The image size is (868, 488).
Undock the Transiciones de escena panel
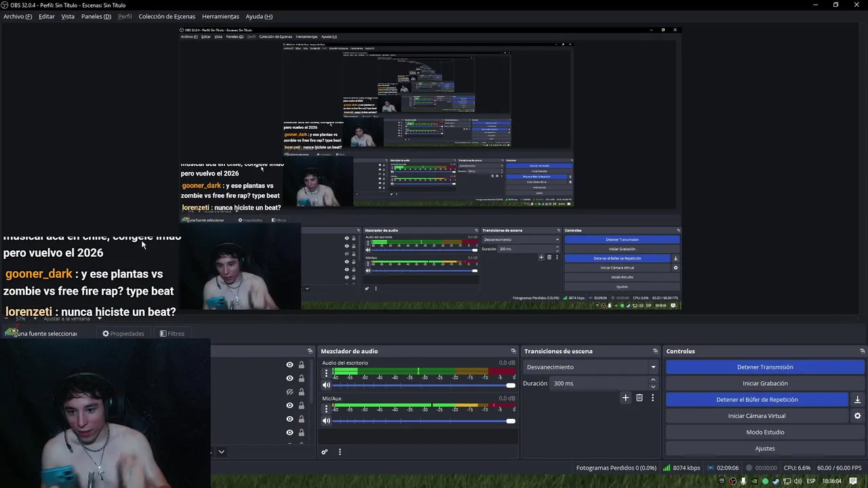(x=655, y=351)
